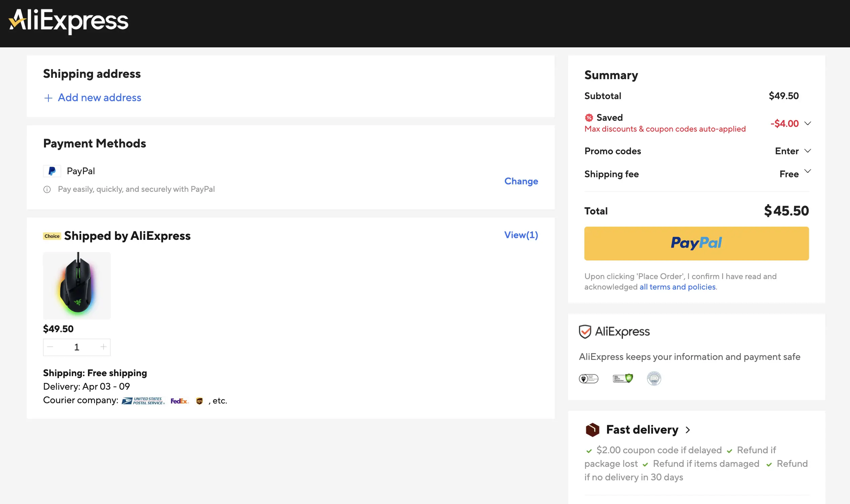Click the 'Shipped by AliExpress' heading

click(127, 236)
